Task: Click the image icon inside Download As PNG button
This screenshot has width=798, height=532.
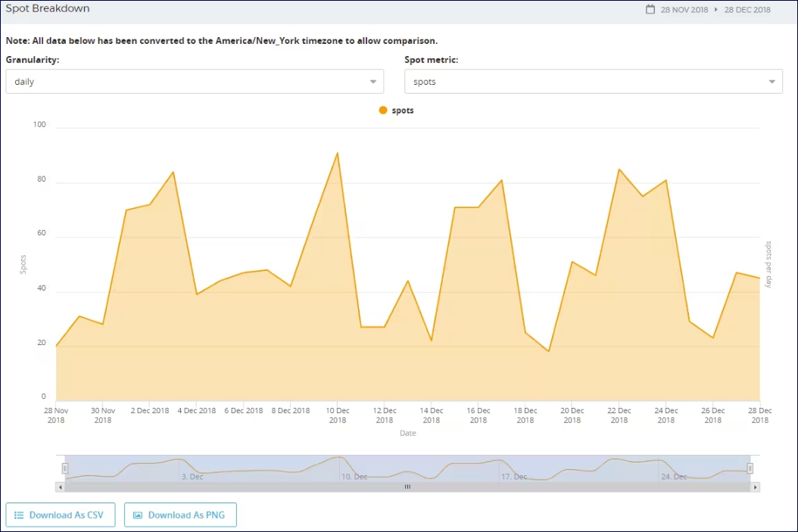Action: click(x=137, y=515)
